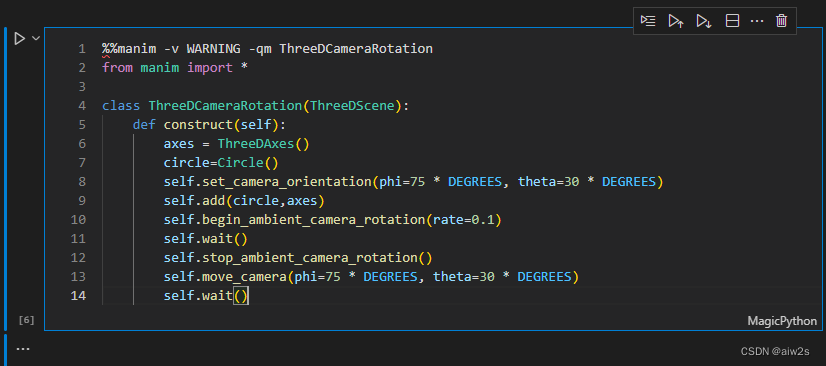Click 'set_camera_orientation' on line 8
The height and width of the screenshot is (366, 826).
[287, 182]
